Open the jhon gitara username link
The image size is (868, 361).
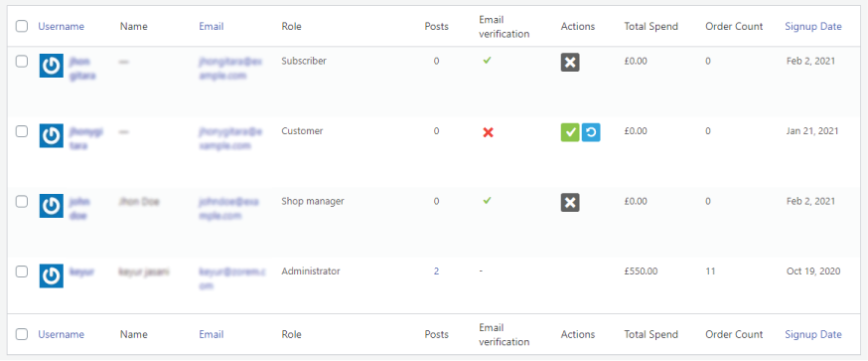click(81, 69)
